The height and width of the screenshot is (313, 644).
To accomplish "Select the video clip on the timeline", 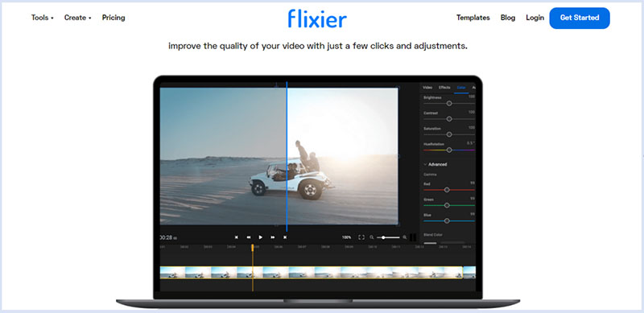I will (311, 273).
